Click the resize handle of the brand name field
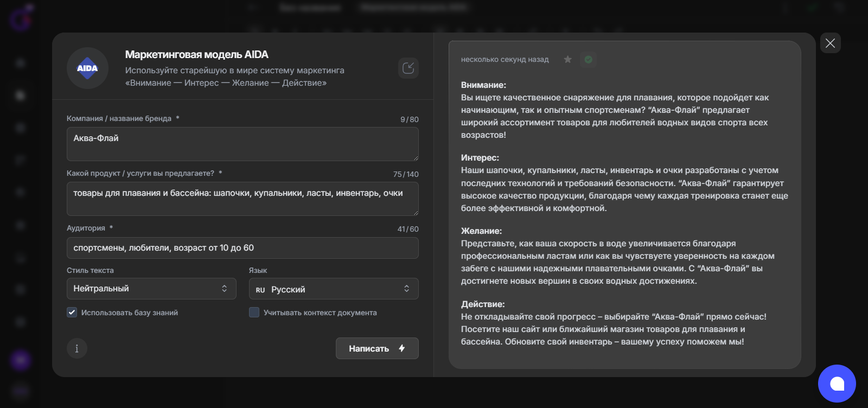The image size is (868, 408). pyautogui.click(x=416, y=158)
